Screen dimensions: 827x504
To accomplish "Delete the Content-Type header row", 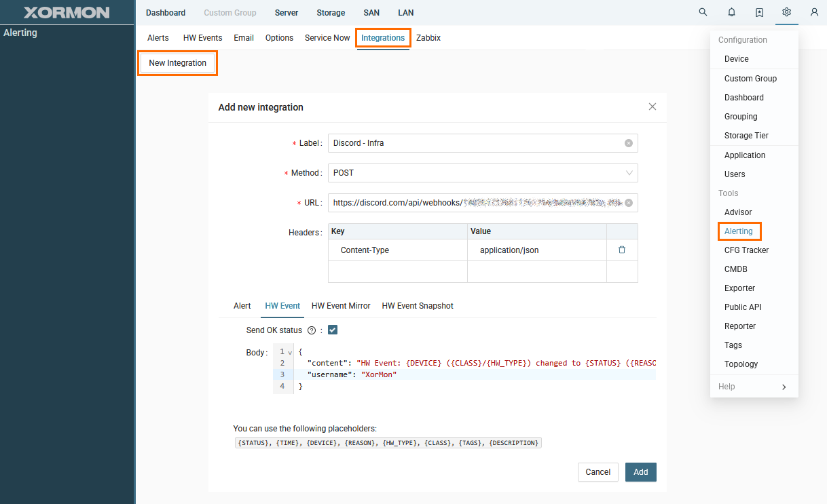I will point(621,250).
